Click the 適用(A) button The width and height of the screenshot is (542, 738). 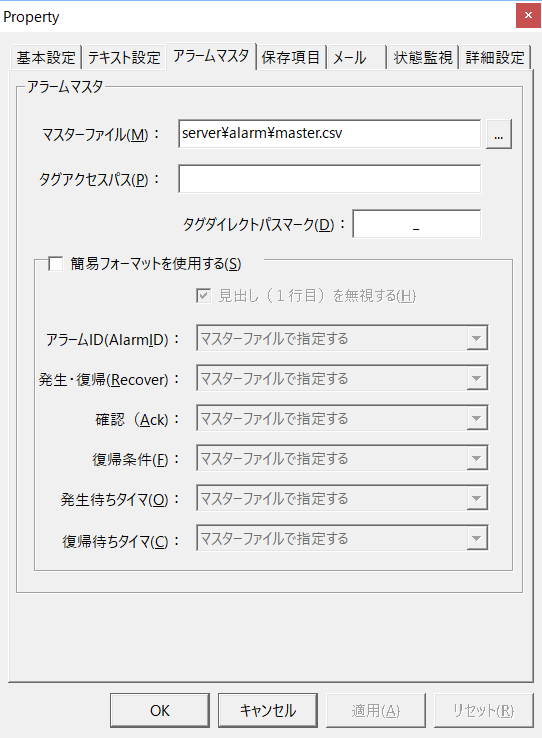(x=375, y=710)
